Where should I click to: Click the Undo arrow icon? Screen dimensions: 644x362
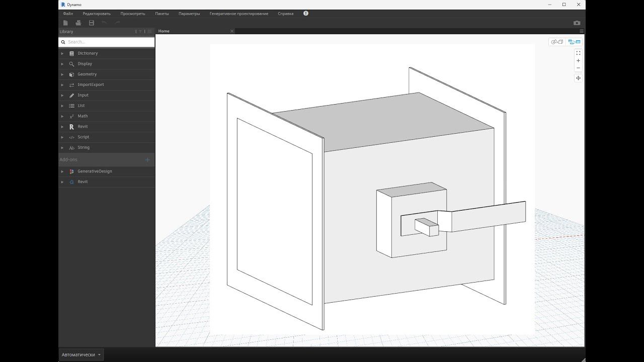pos(104,23)
